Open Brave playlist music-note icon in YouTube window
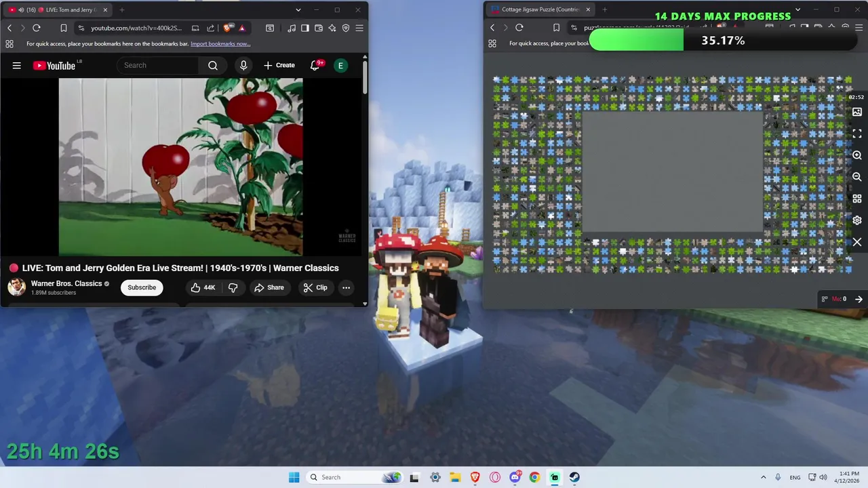Viewport: 868px width, 488px height. click(x=292, y=28)
